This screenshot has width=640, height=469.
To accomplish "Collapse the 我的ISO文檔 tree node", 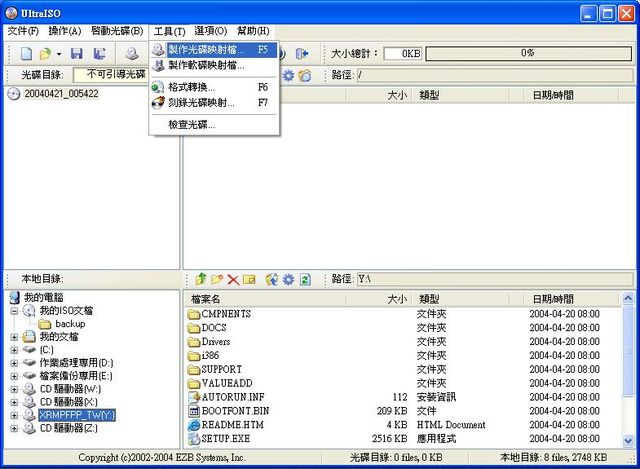I will pyautogui.click(x=14, y=311).
